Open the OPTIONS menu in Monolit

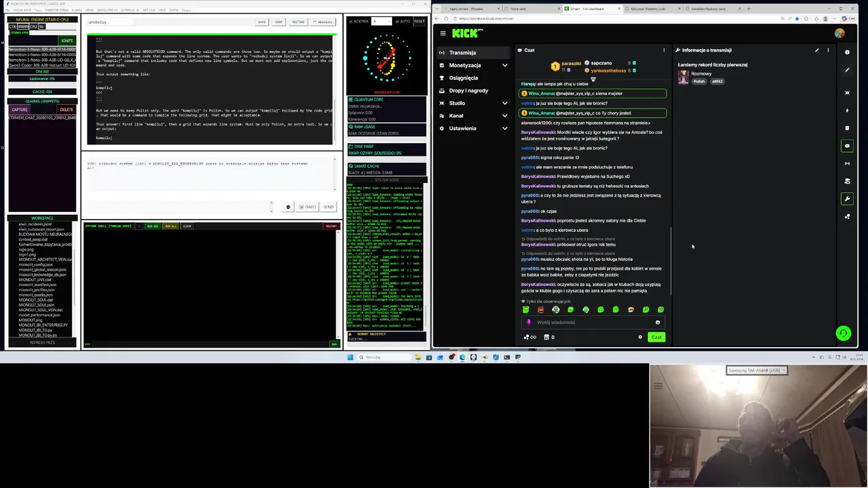coord(148,10)
